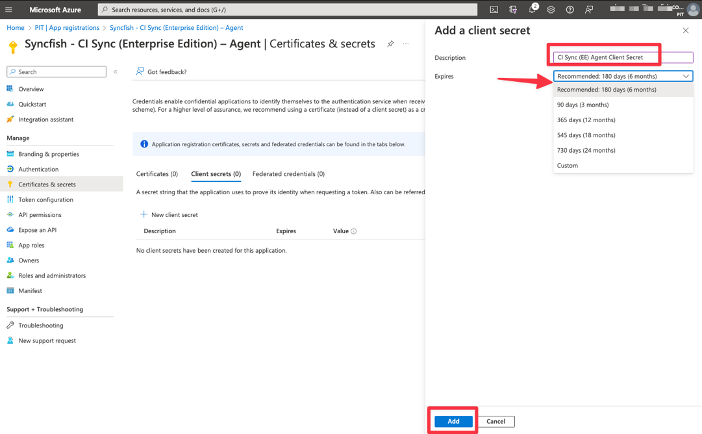Open the Help question mark icon
Image resolution: width=702 pixels, height=434 pixels.
[569, 9]
